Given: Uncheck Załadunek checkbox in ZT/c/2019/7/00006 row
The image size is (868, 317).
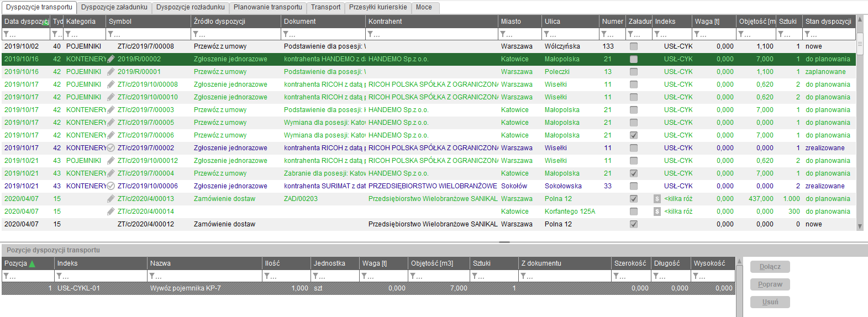Looking at the screenshot, I should (634, 135).
